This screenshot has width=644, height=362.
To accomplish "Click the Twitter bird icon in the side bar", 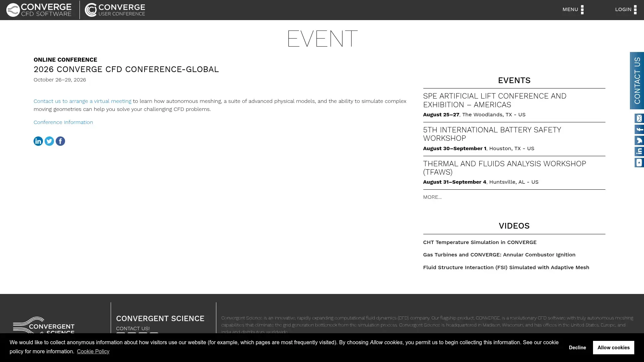I will coord(639,140).
